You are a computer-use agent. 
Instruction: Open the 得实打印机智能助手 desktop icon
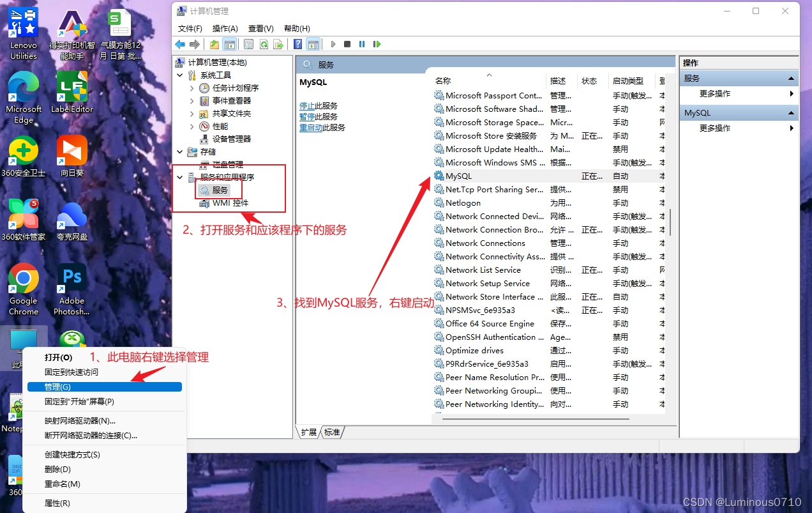72,34
